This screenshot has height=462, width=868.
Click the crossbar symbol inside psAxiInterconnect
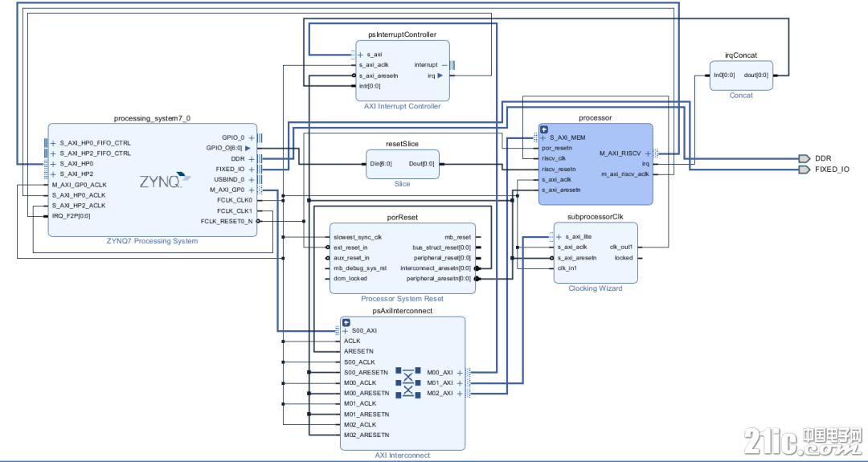[x=408, y=382]
